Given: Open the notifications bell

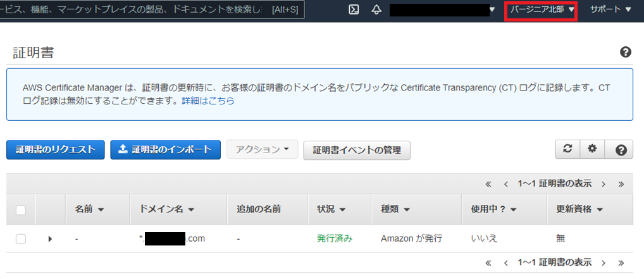Looking at the screenshot, I should 376,10.
